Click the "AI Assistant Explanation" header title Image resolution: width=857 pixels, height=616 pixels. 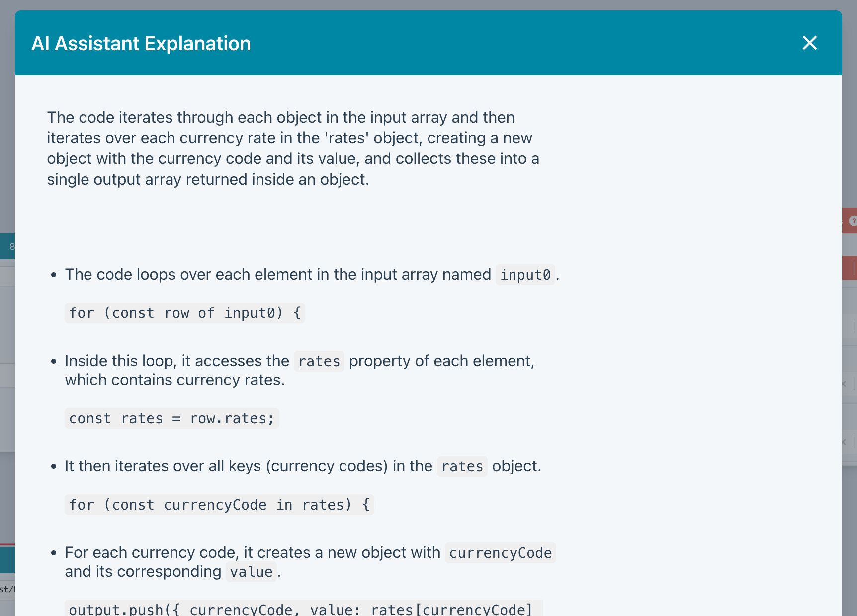pos(141,44)
